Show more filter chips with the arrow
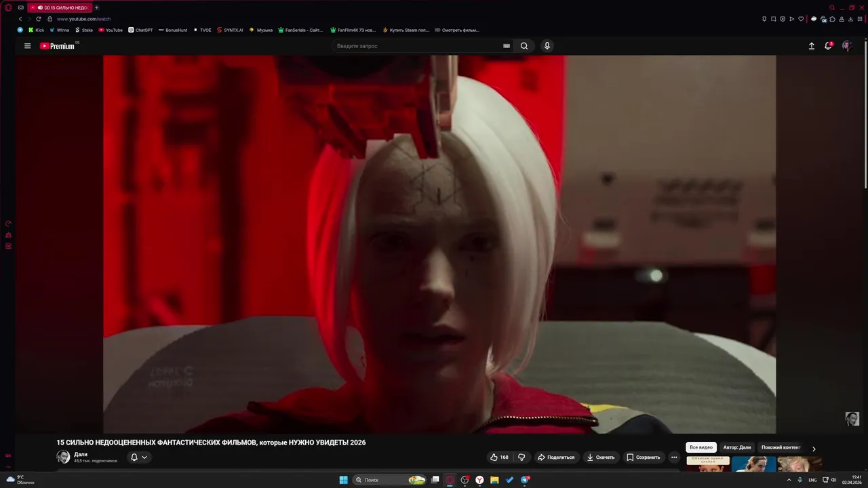Viewport: 868px width, 488px height. click(x=814, y=449)
